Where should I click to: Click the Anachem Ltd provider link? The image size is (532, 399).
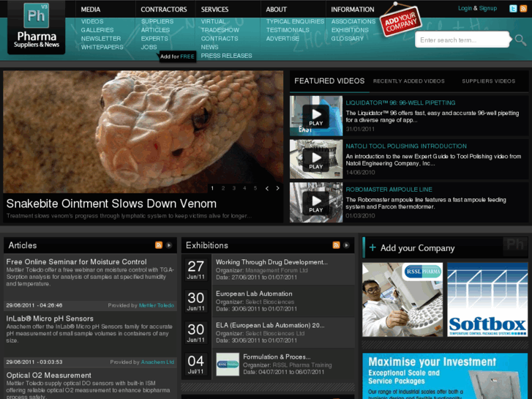157,362
